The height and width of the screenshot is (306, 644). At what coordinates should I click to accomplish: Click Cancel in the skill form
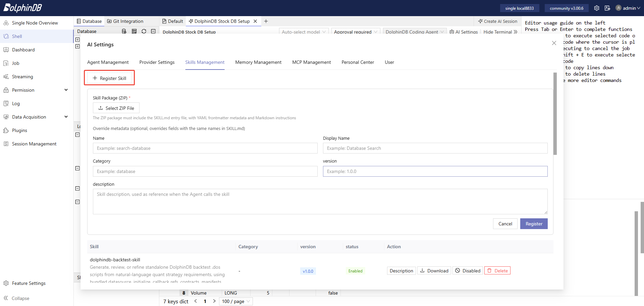pos(505,224)
